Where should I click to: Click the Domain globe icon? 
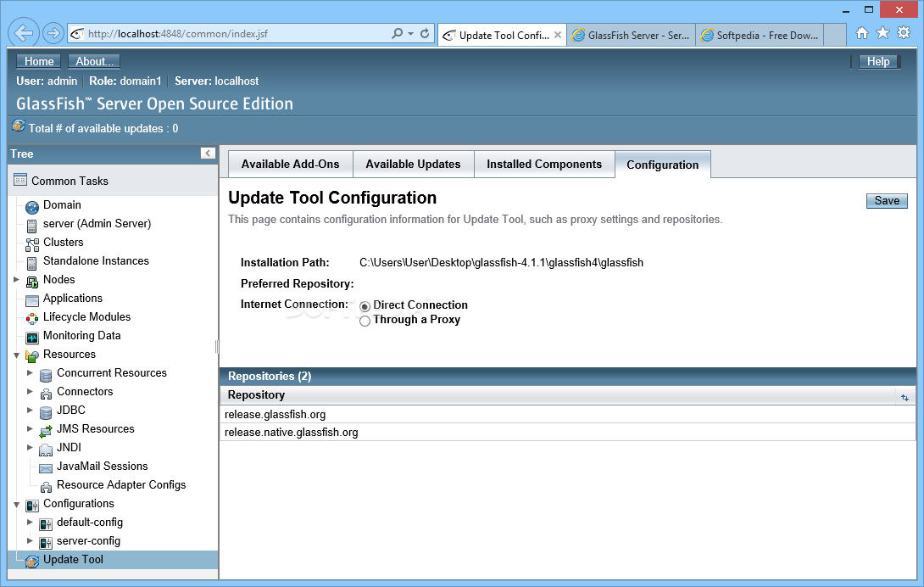click(32, 207)
